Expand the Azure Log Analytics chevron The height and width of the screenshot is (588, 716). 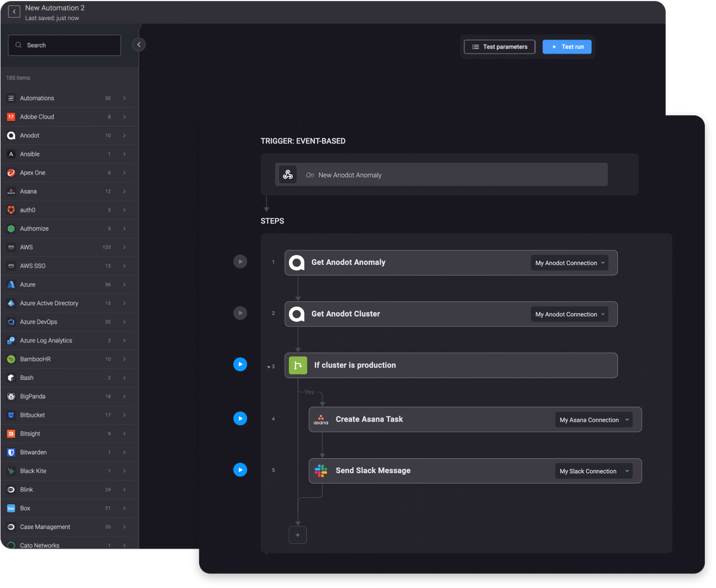pyautogui.click(x=124, y=340)
